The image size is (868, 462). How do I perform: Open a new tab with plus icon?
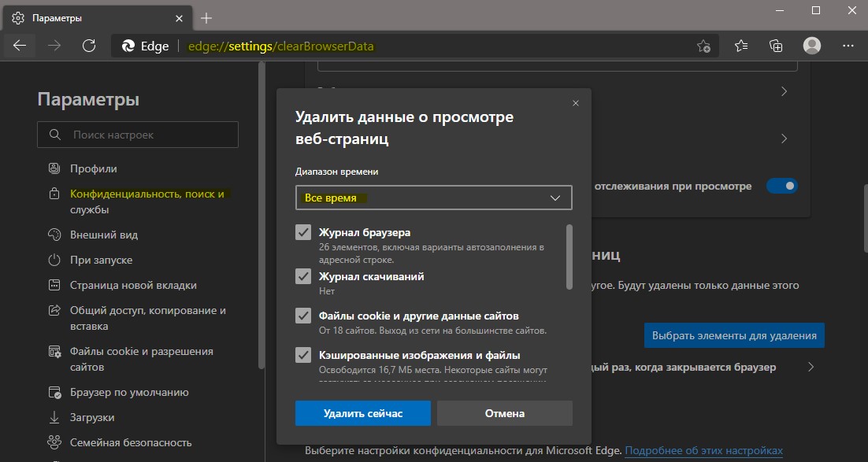[206, 18]
